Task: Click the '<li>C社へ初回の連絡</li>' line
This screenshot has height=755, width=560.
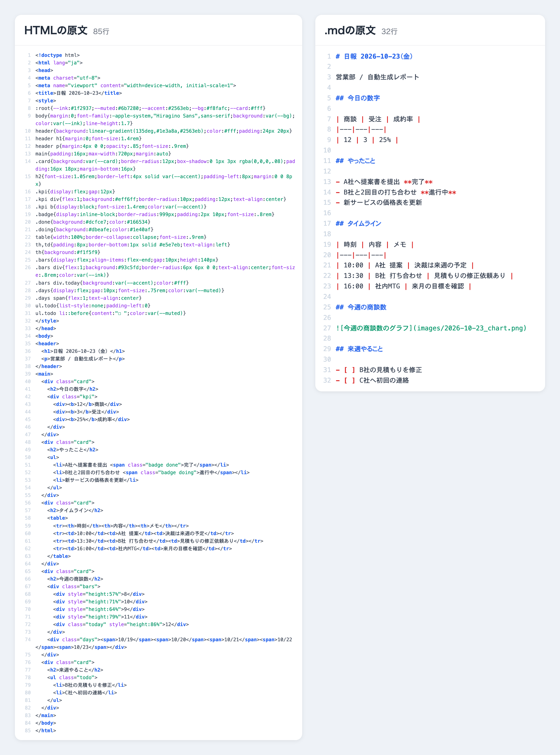Action: 85,693
